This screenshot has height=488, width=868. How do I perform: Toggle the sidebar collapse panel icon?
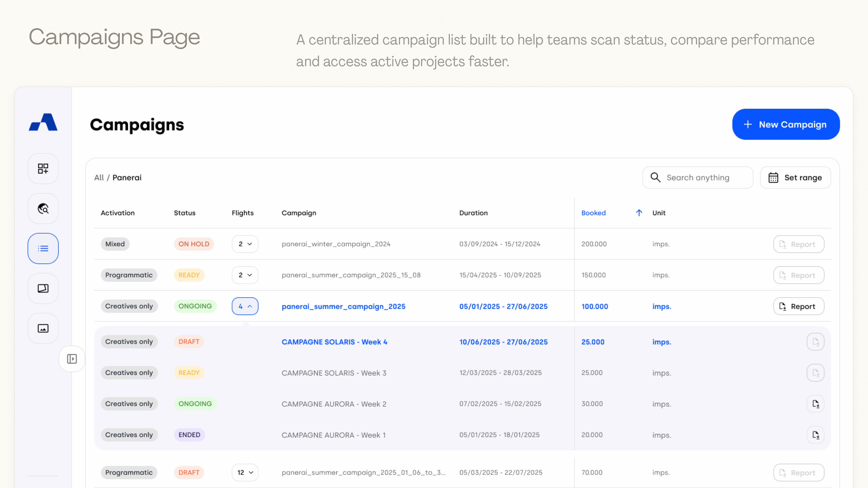tap(72, 359)
